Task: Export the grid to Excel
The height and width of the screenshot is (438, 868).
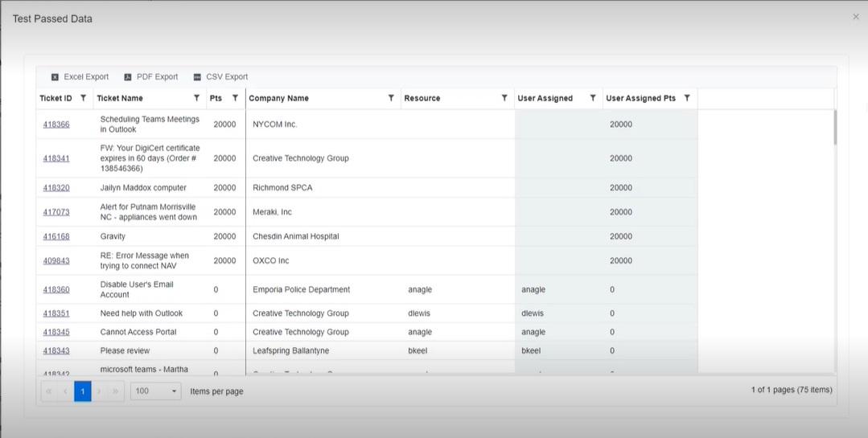Action: pos(80,77)
